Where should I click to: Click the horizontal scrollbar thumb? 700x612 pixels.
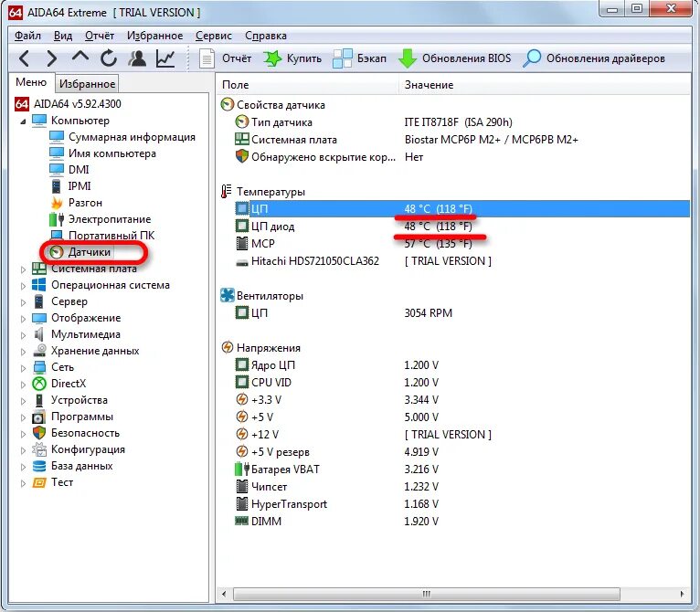[427, 594]
